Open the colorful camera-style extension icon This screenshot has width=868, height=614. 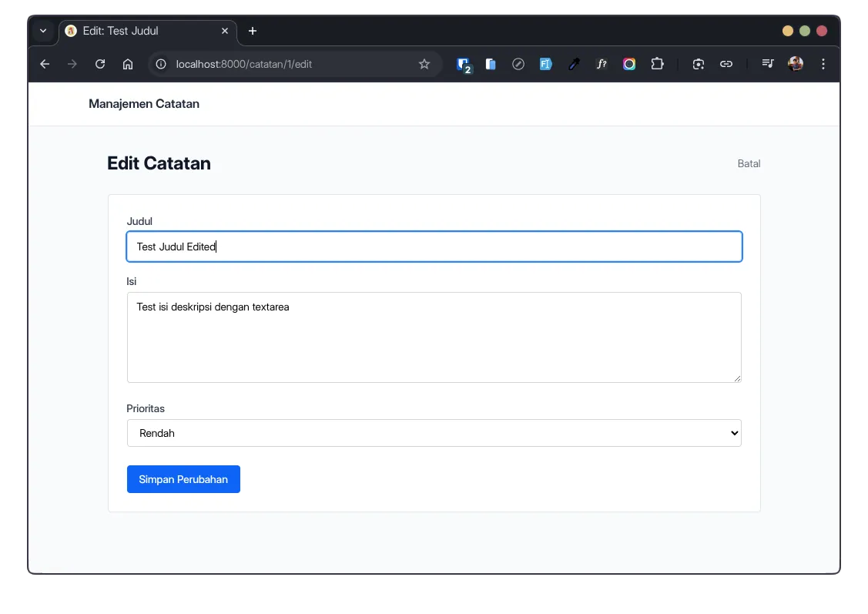(629, 64)
